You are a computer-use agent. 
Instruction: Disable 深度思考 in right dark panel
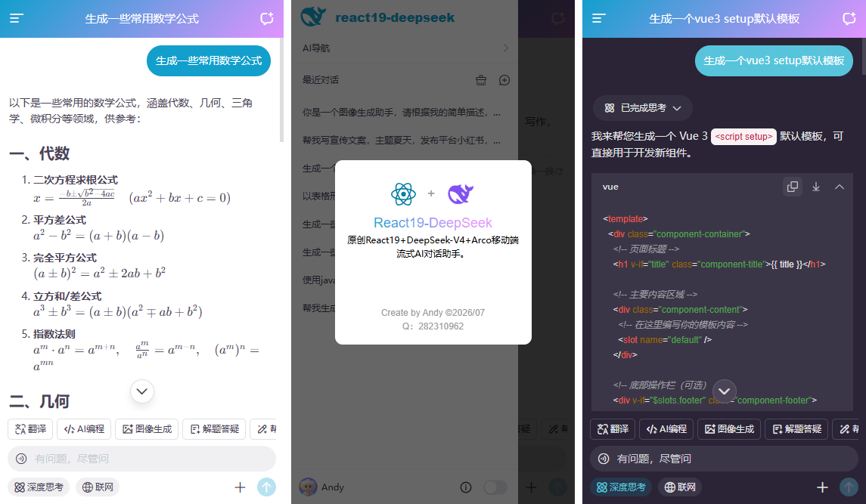pyautogui.click(x=622, y=487)
